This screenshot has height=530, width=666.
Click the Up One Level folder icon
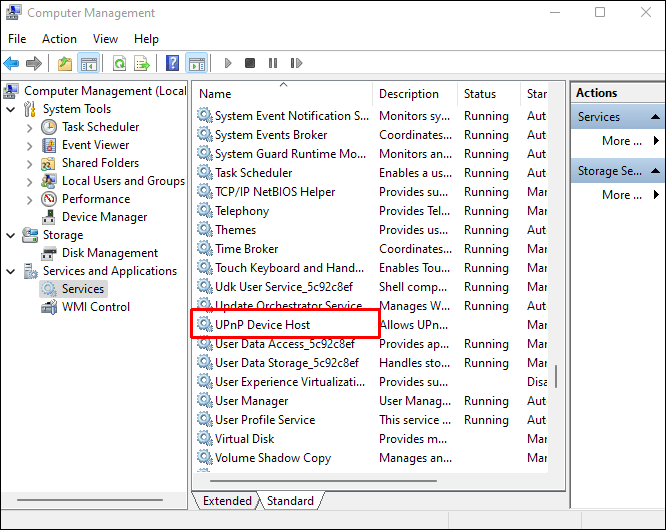[x=65, y=64]
